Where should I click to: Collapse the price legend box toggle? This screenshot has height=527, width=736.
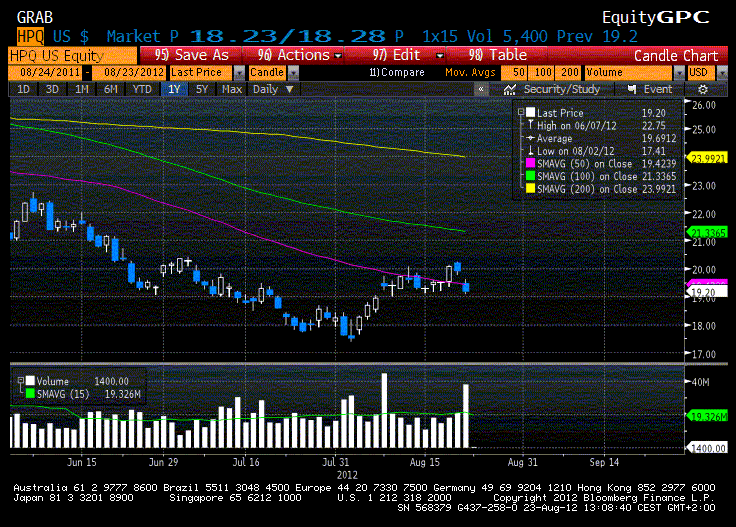[521, 112]
